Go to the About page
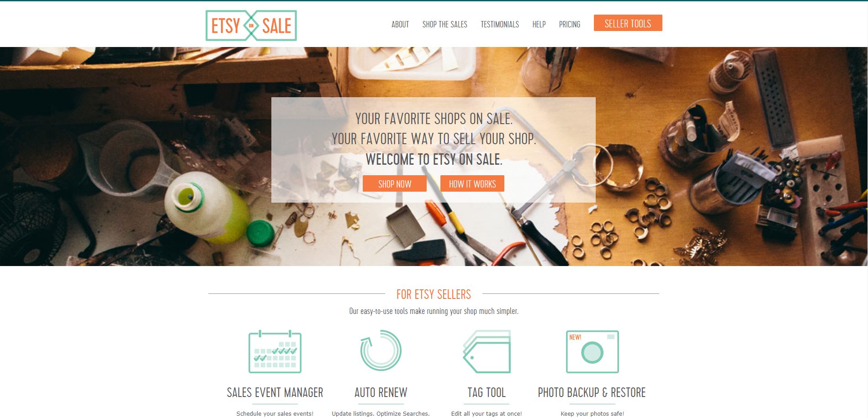The image size is (868, 418). (x=400, y=24)
